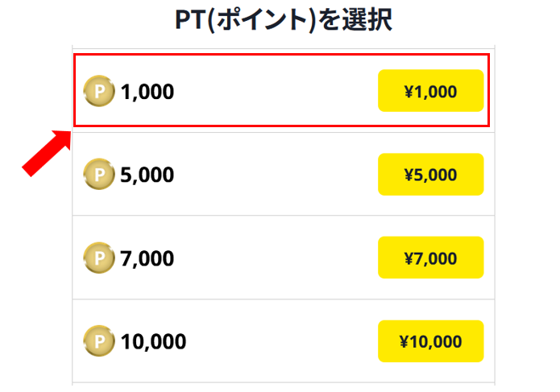Click empty space in the 7,000 row
Screen dimensions: 560x392
click(275, 258)
